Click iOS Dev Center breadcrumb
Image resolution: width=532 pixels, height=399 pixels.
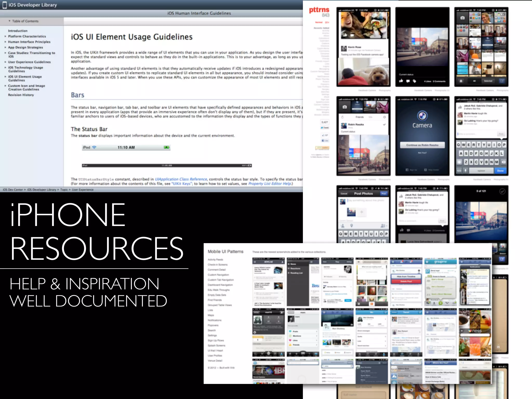tap(13, 190)
